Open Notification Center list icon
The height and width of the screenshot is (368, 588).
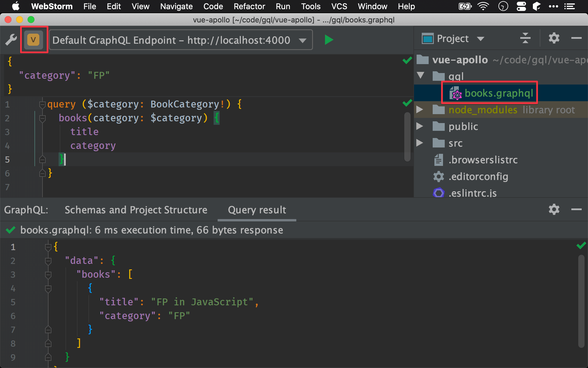click(x=570, y=6)
